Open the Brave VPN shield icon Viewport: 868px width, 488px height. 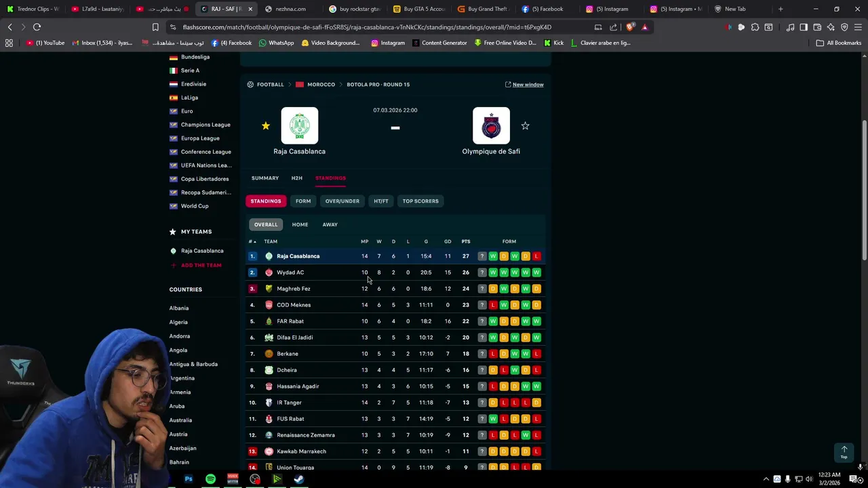[x=844, y=27]
